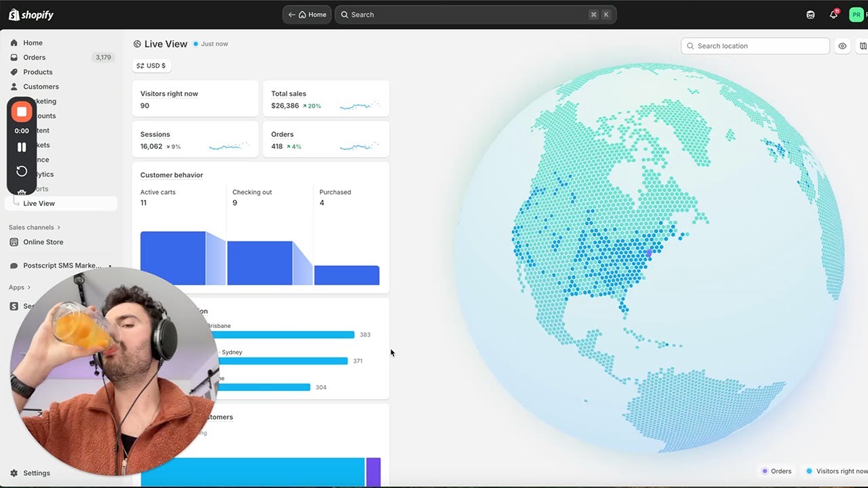The image size is (868, 488).
Task: Click the Just now status indicator
Action: click(210, 44)
